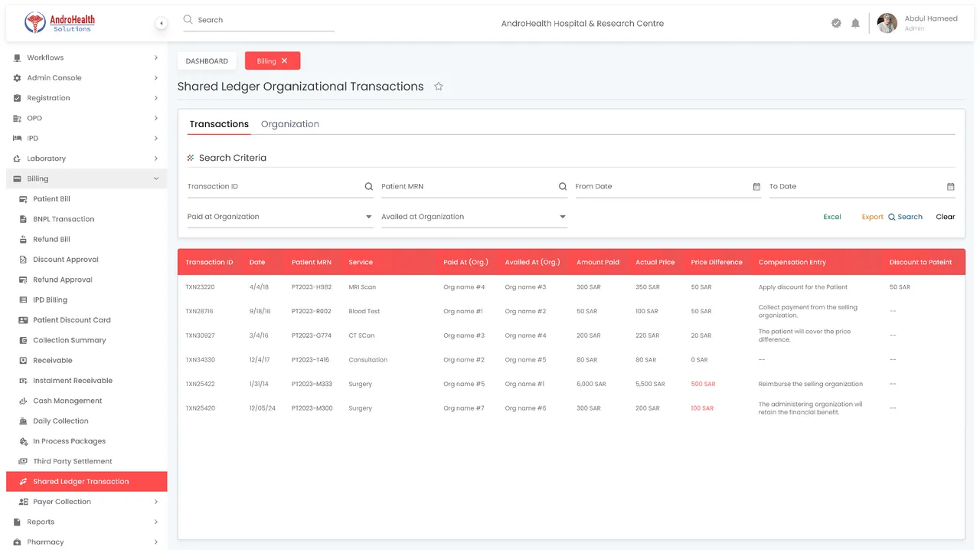980x550 pixels.
Task: Expand the Payer Collection submenu chevron
Action: [x=155, y=502]
